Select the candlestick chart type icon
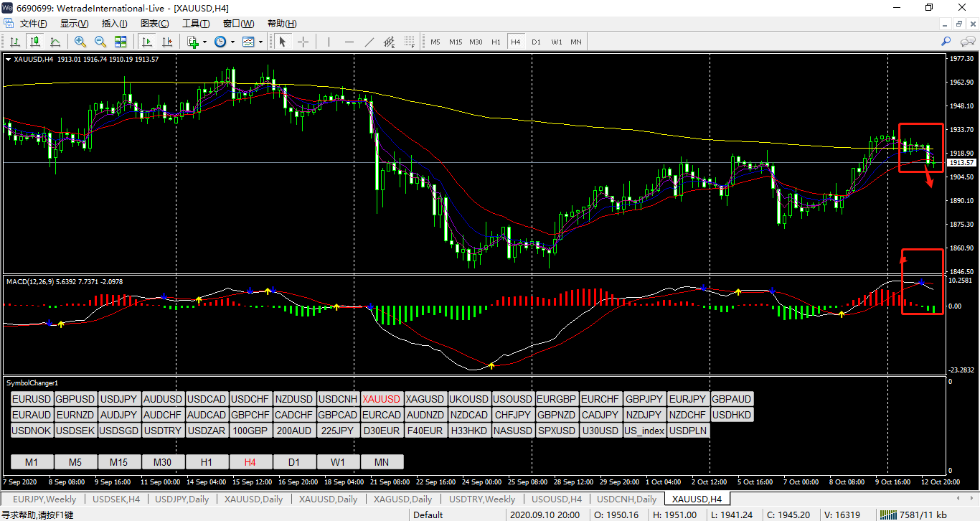The height and width of the screenshot is (521, 980). tap(34, 42)
